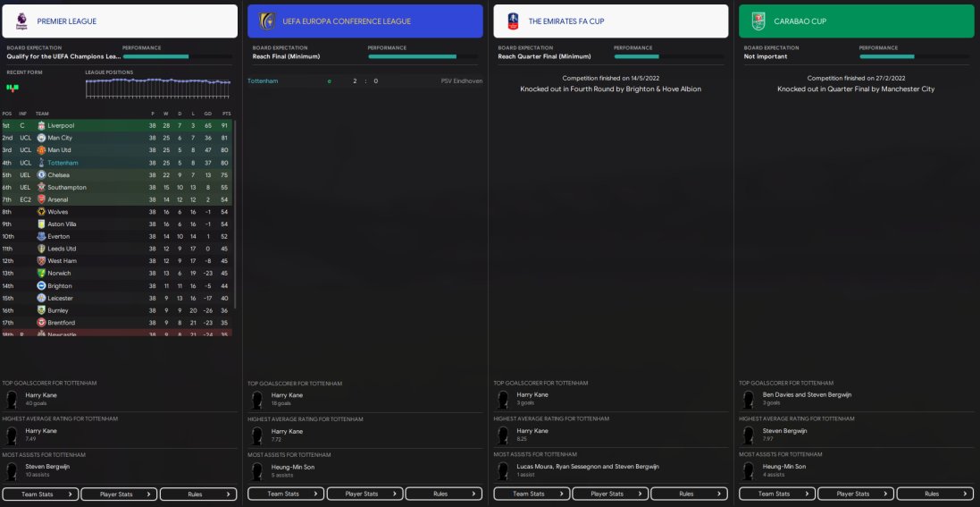Click the Emirates FA Cup logo icon

click(513, 21)
